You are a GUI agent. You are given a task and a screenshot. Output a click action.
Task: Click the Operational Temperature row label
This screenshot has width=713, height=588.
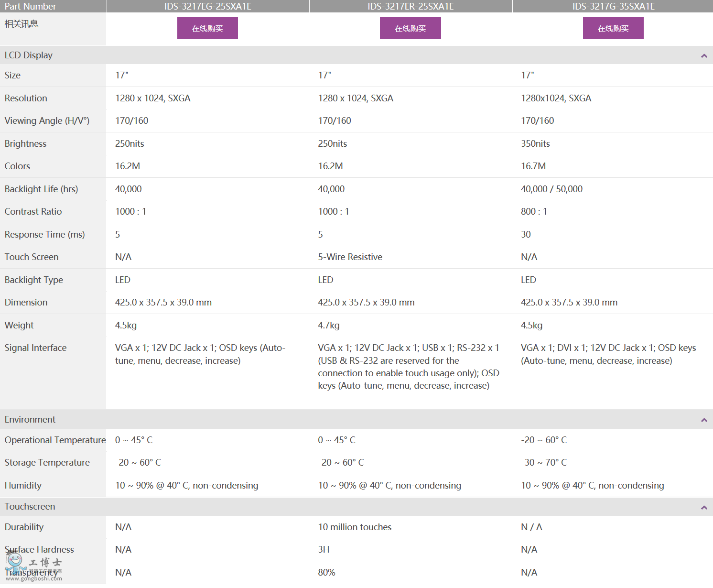[55, 440]
